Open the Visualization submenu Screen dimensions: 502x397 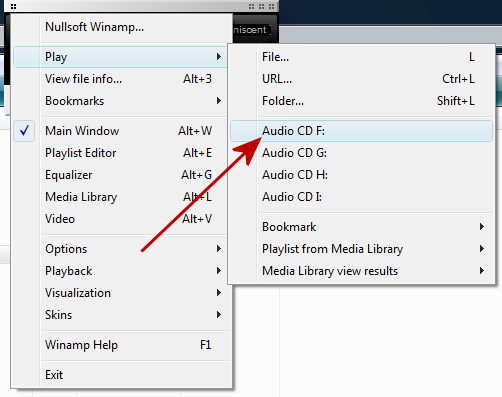point(122,293)
